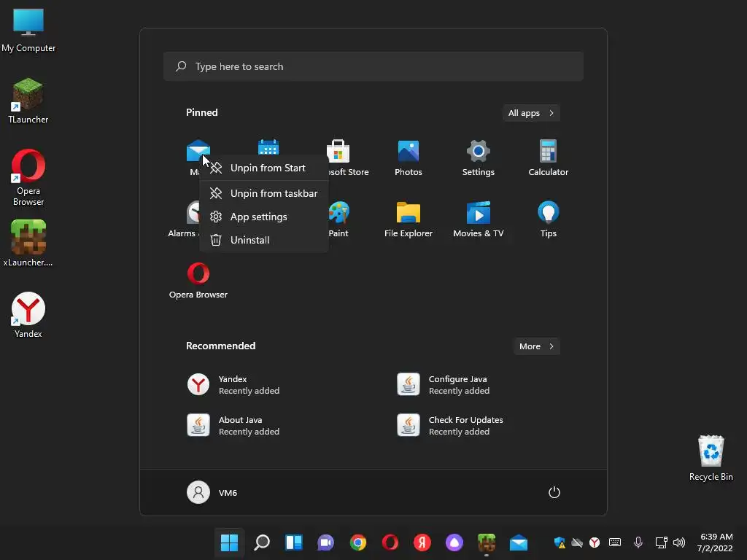Expand the All apps list
Screen dimensions: 747x560
(x=531, y=113)
